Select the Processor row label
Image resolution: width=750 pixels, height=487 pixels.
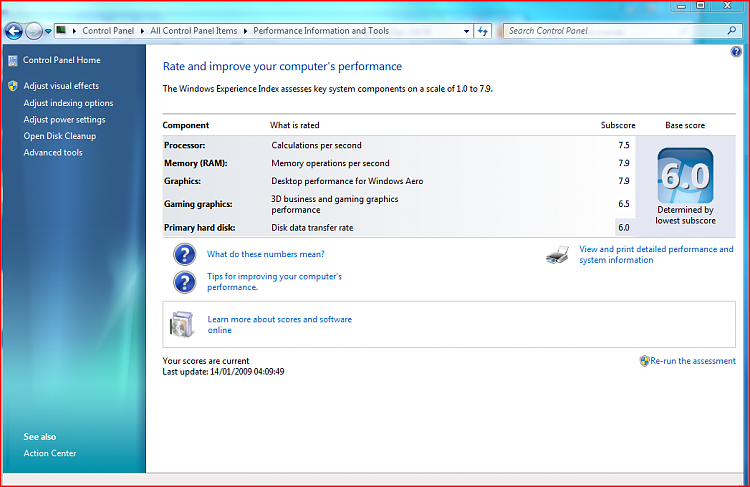click(185, 145)
